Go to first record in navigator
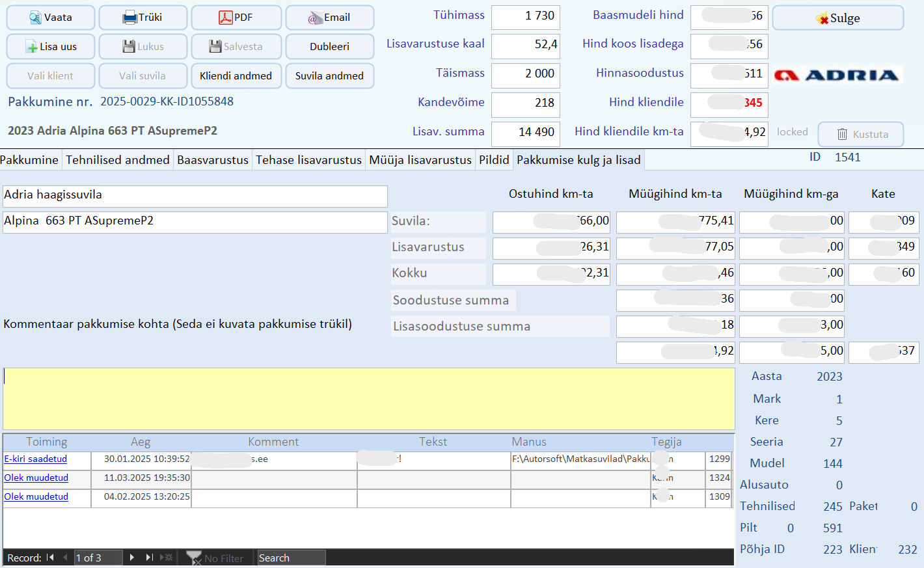The image size is (924, 568). point(50,558)
